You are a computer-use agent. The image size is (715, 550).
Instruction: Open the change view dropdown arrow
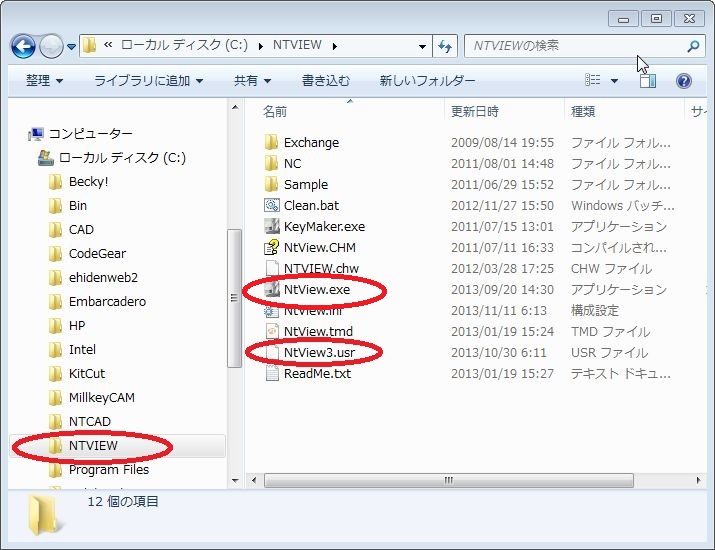coord(615,81)
